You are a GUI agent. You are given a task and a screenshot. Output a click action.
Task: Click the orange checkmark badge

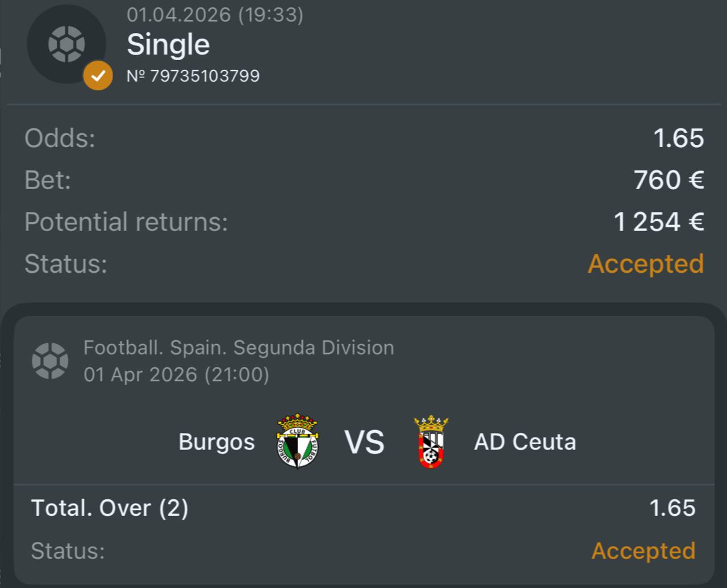coord(98,76)
